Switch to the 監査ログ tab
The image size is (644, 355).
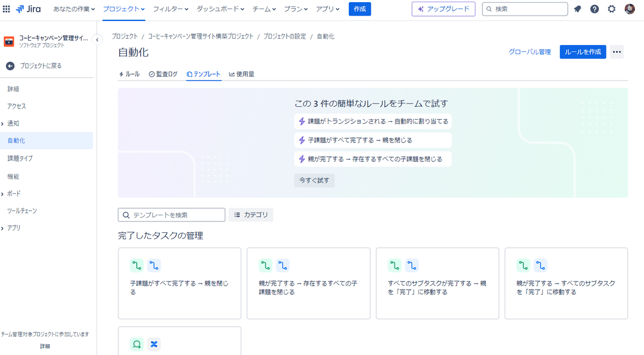pyautogui.click(x=163, y=74)
